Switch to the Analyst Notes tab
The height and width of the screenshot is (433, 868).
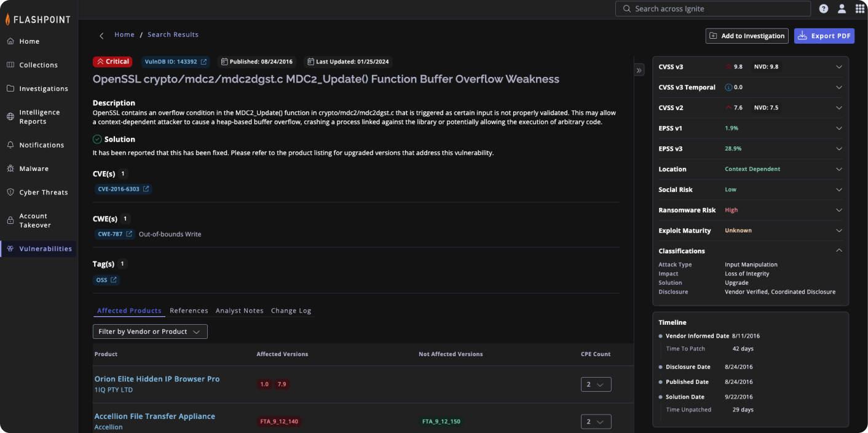240,311
